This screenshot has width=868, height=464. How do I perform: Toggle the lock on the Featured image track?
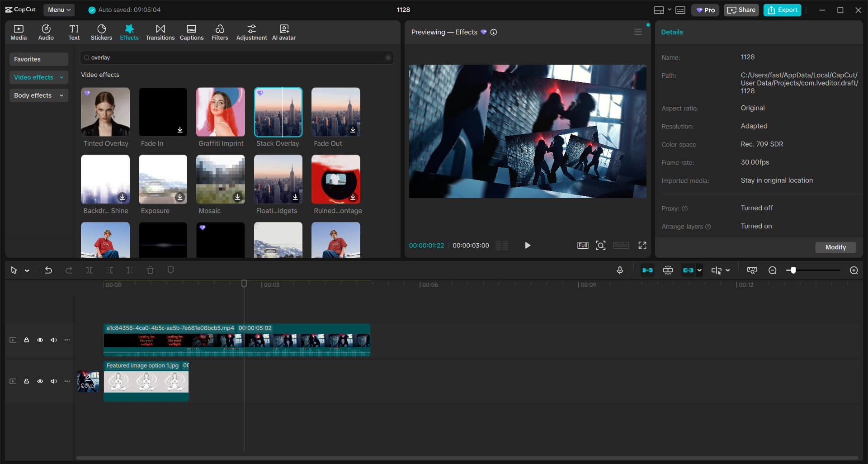click(x=26, y=381)
